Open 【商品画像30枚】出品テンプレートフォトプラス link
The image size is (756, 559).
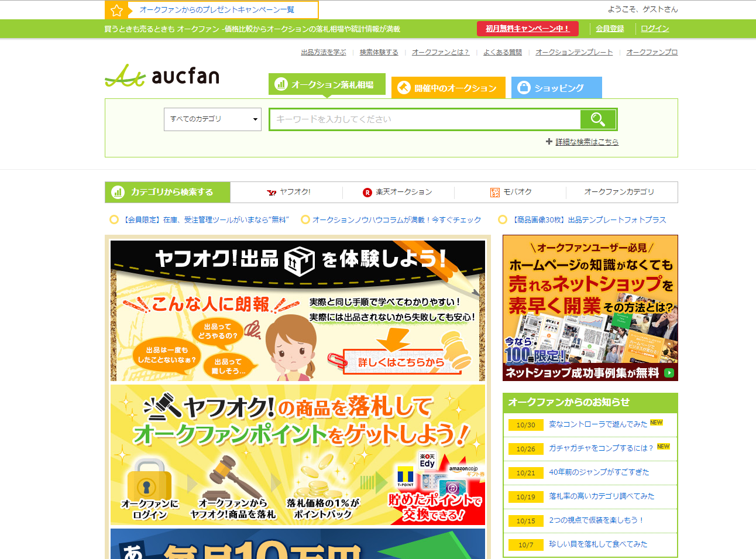tap(588, 220)
